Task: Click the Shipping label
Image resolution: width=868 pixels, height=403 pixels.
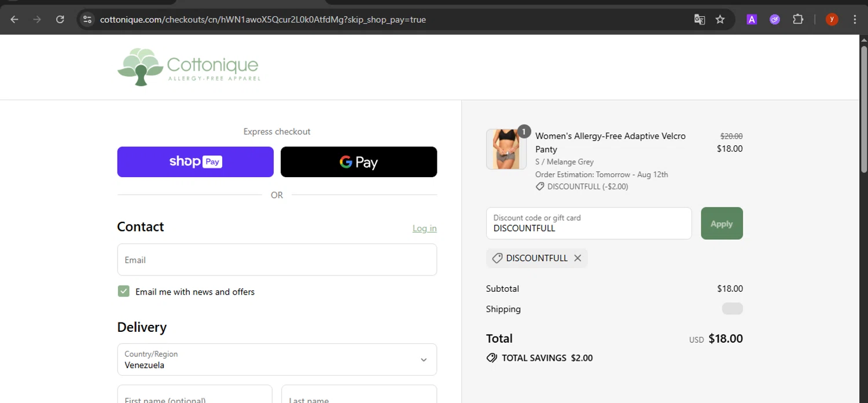Action: point(503,309)
